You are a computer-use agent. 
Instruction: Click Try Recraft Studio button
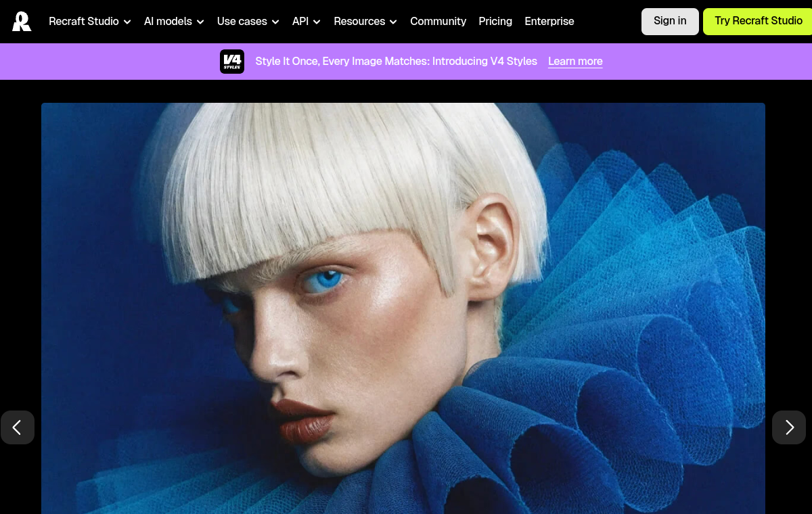pyautogui.click(x=758, y=22)
